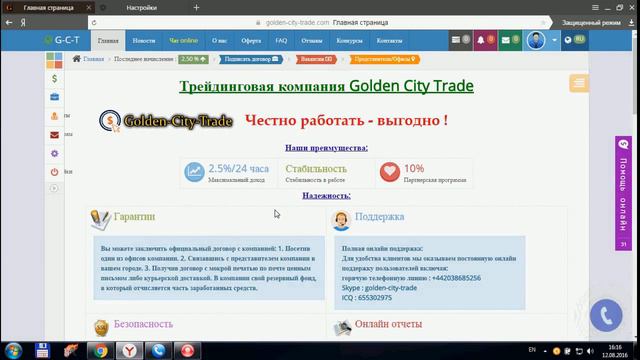Open the dollar sign sidebar icon
The height and width of the screenshot is (360, 640).
(x=54, y=78)
